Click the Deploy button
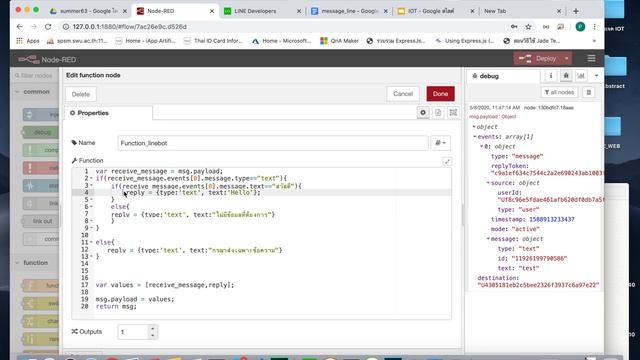 538,59
